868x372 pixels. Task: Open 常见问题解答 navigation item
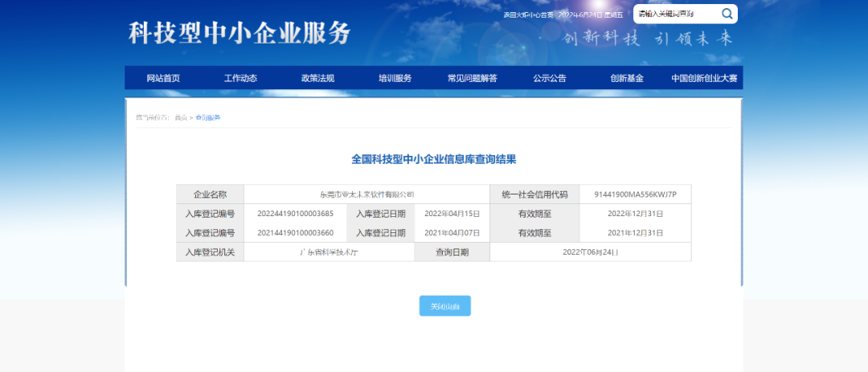click(473, 78)
